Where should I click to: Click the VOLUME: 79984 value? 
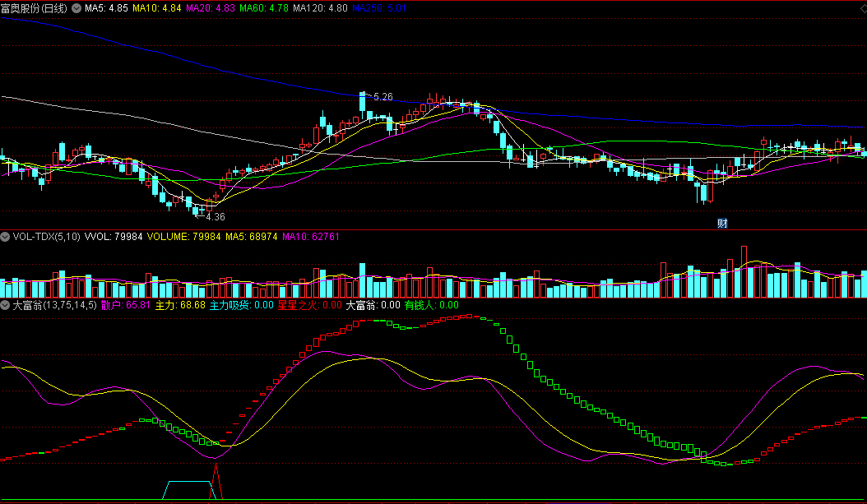184,237
